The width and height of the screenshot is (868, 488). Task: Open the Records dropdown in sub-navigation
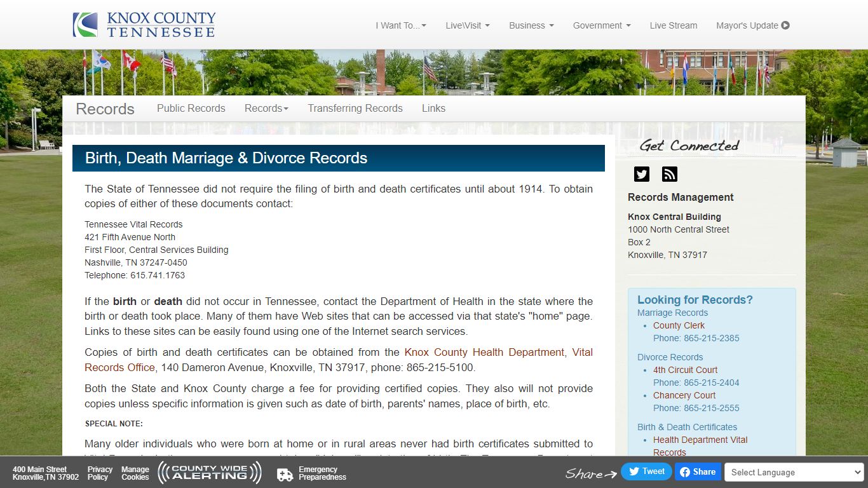266,108
